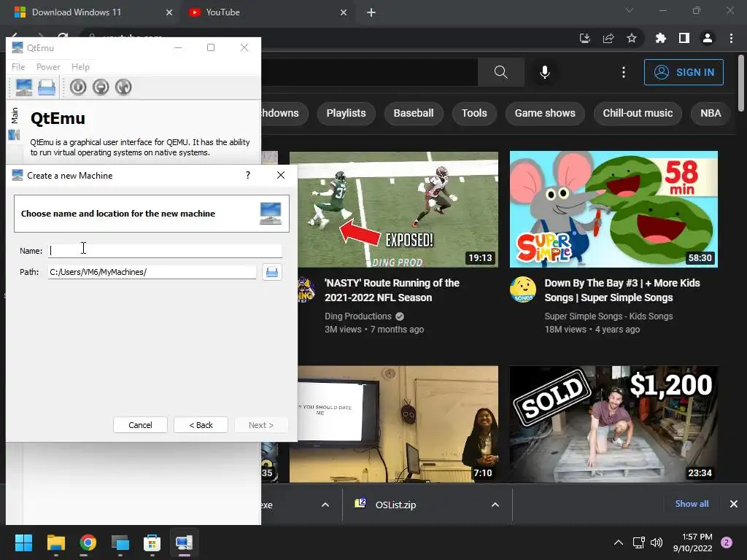Viewport: 747px width, 560px height.
Task: Open the 7:10 classroom presentation video thumbnail
Action: [398, 424]
